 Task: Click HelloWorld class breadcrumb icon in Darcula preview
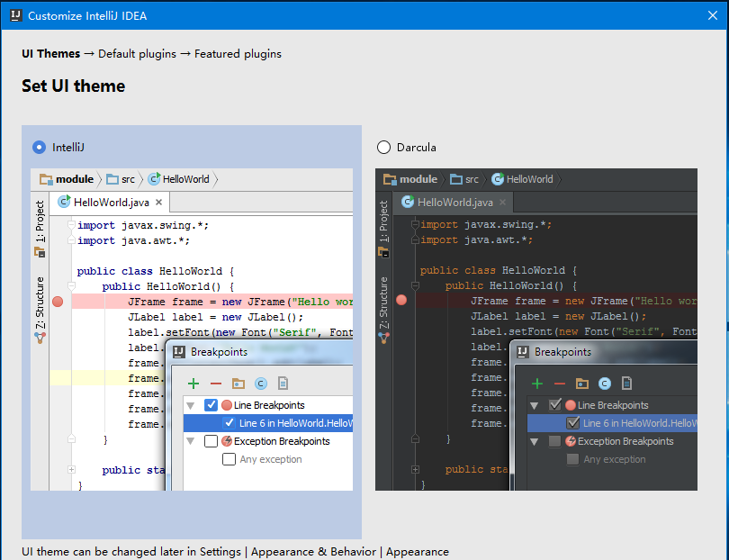tap(498, 179)
